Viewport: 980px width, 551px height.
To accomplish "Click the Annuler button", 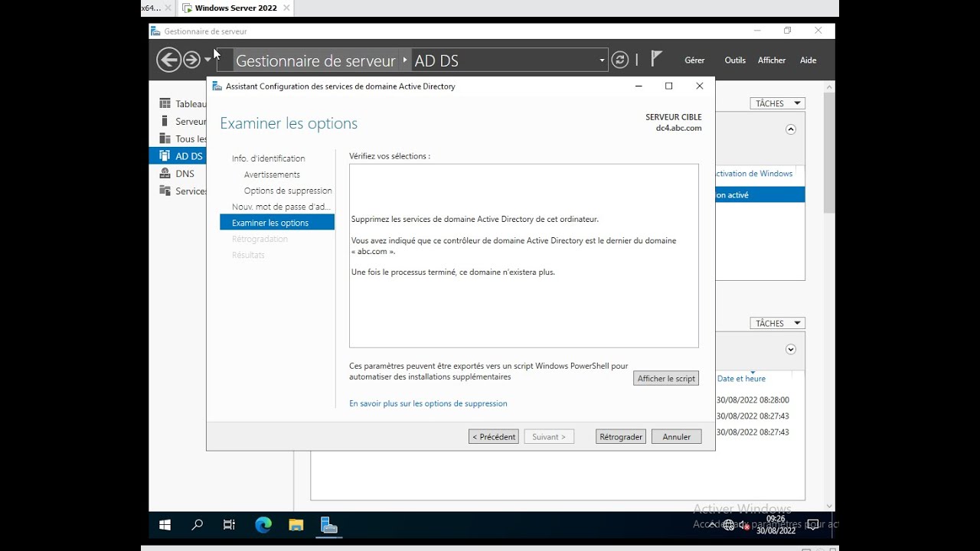I will [677, 436].
